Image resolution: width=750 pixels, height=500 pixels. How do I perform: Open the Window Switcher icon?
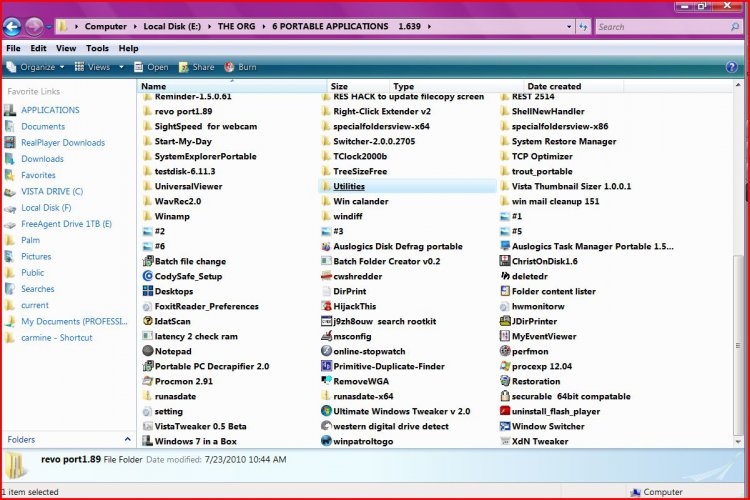pyautogui.click(x=505, y=426)
